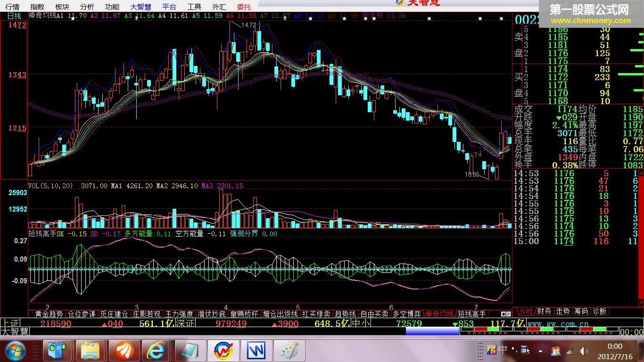Select the 神奇均线 indicator tab
This screenshot has height=362, width=644.
(x=439, y=314)
